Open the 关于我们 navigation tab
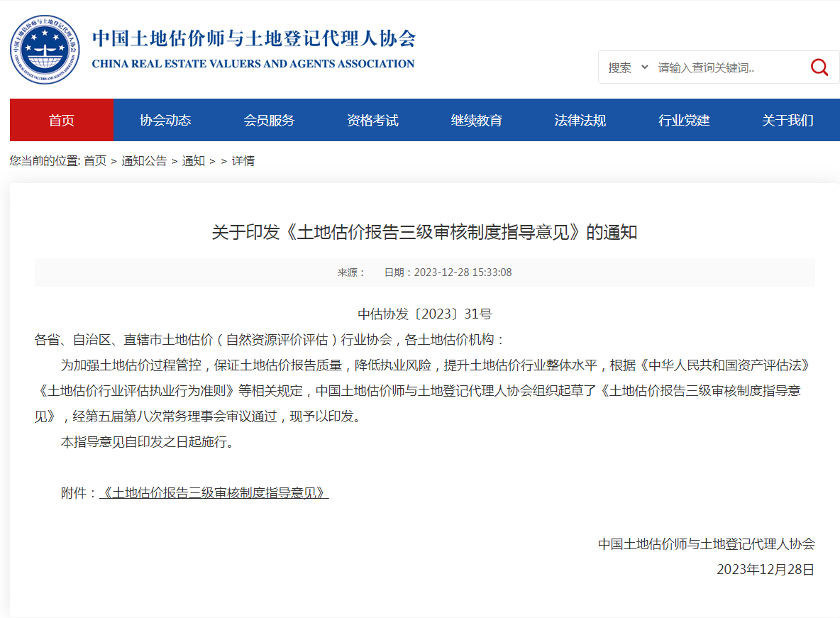Viewport: 840px width, 618px height. coord(787,120)
